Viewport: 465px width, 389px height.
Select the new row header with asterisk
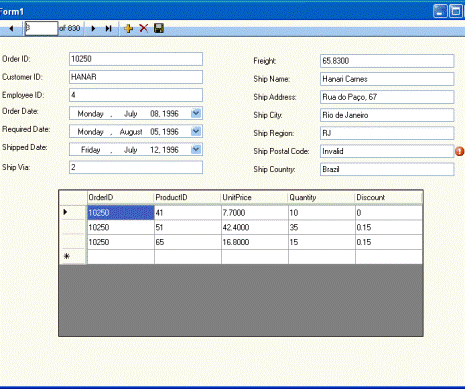73,257
